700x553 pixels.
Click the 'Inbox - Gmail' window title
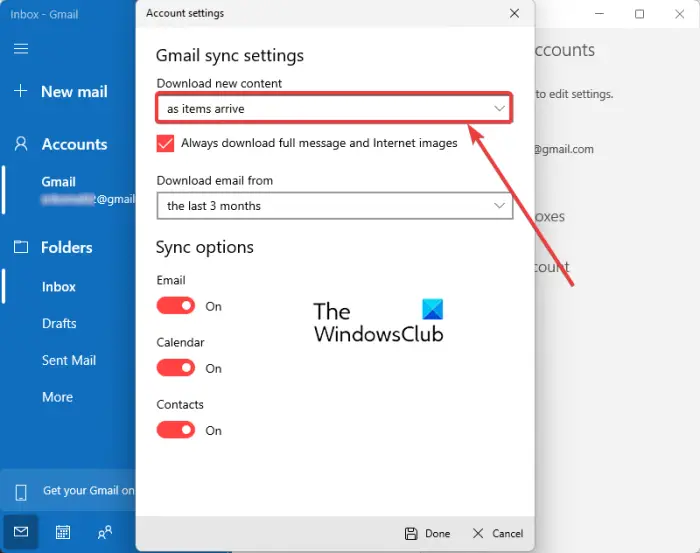[x=44, y=14]
